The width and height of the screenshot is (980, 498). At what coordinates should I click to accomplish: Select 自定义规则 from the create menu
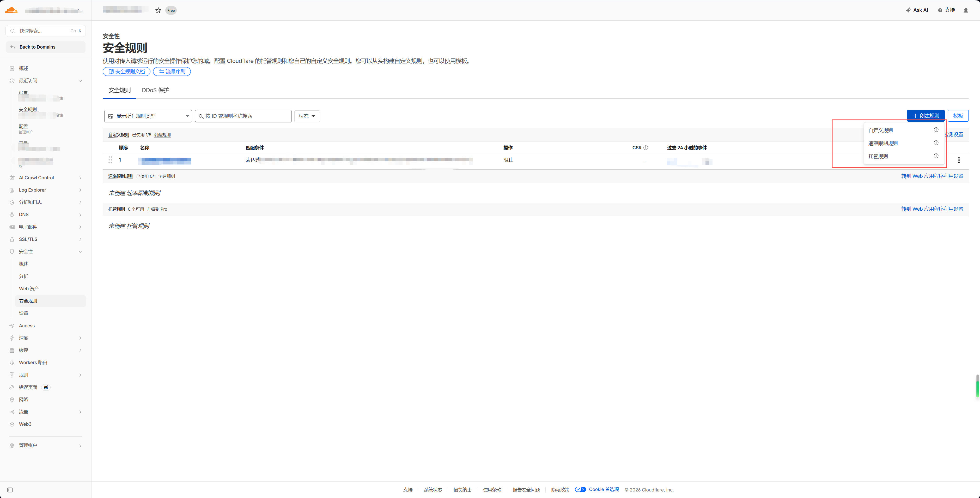coord(880,130)
